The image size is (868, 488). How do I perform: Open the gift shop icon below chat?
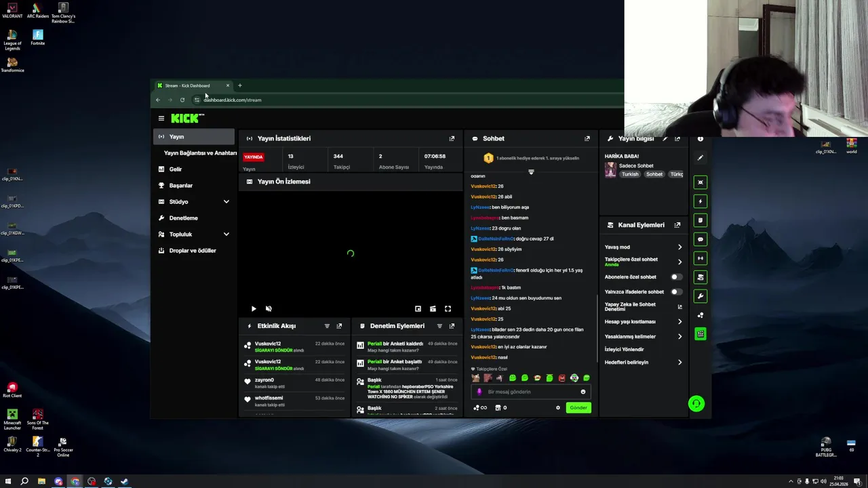[498, 408]
